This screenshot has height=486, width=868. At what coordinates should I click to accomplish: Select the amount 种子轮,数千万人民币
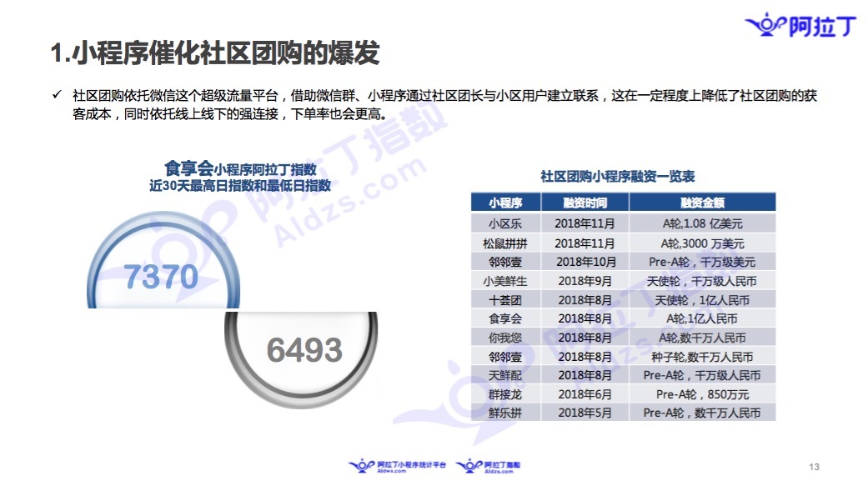tap(702, 357)
